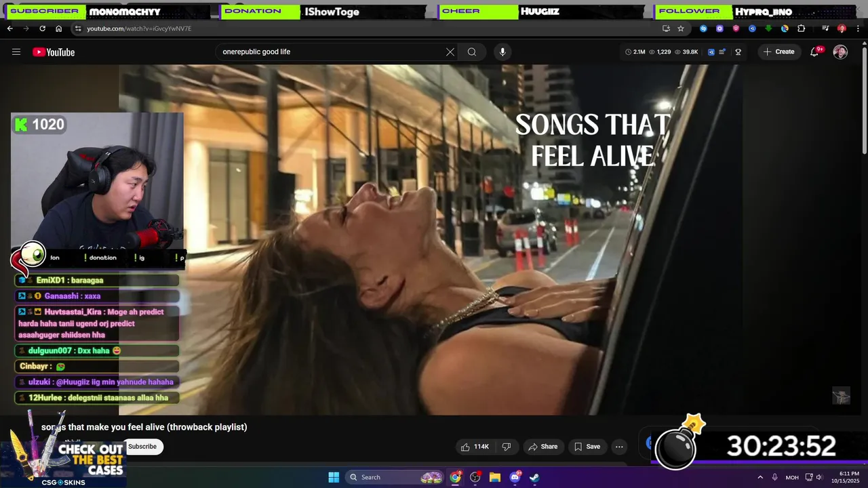The height and width of the screenshot is (488, 868).
Task: Share the video
Action: click(542, 447)
